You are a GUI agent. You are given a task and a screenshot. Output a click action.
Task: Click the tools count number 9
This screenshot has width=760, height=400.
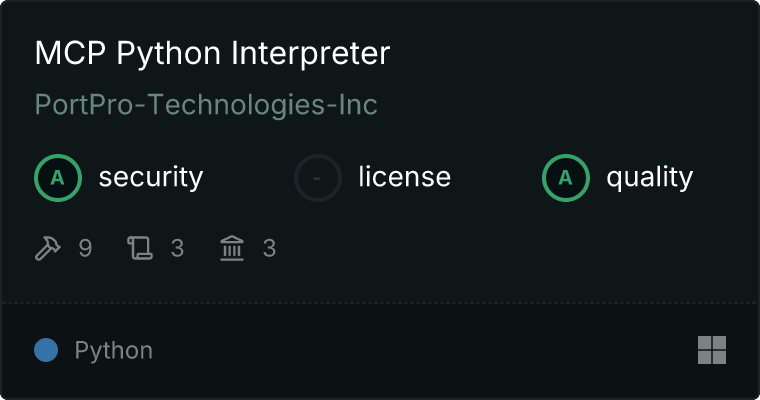coord(85,248)
